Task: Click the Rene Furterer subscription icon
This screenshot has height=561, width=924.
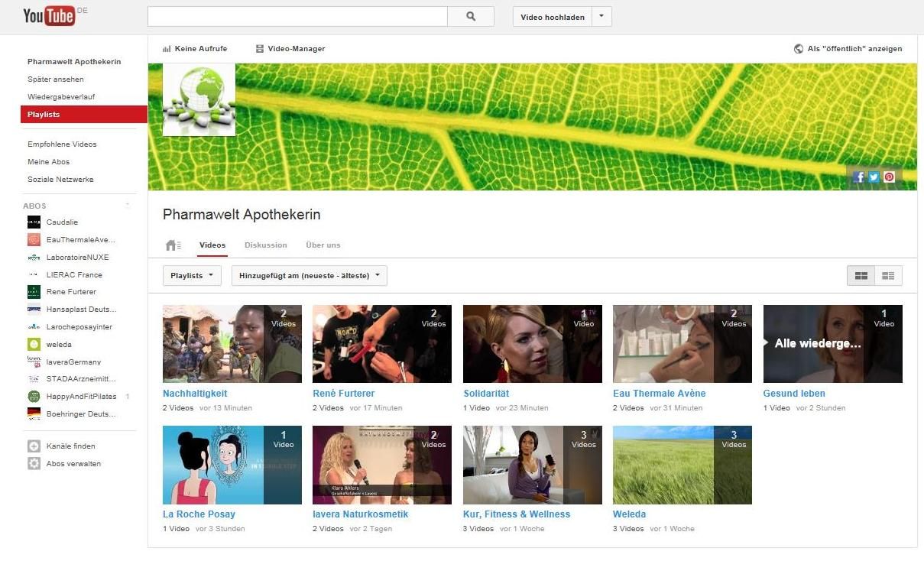Action: (x=34, y=292)
